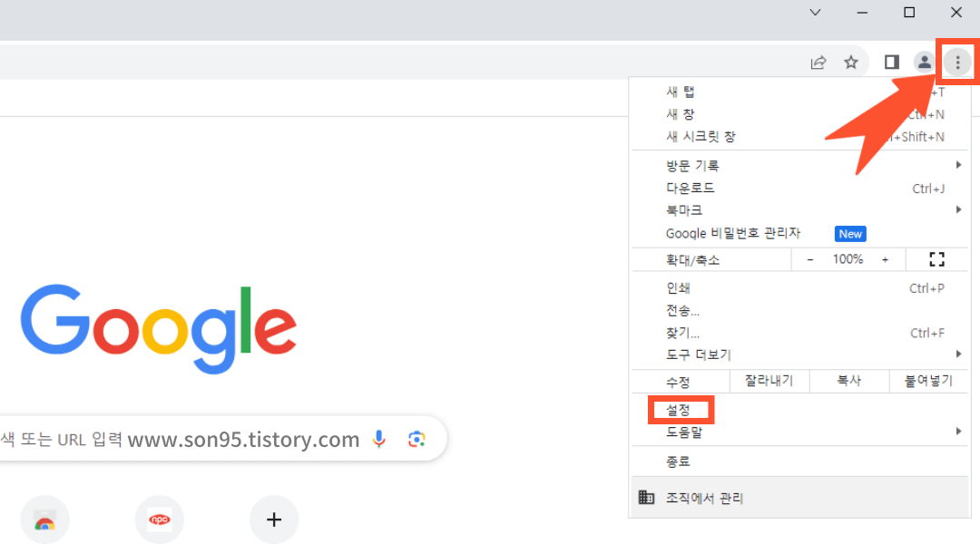
Task: Open 새 시크릿 창 from menu
Action: pyautogui.click(x=799, y=137)
